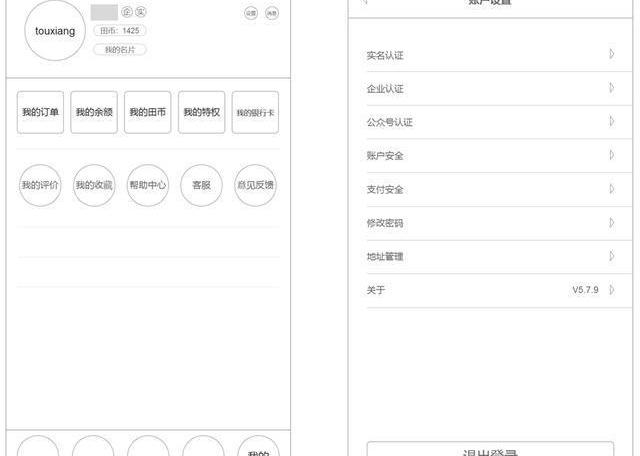Expand the 支付安全 row arrow
Viewport: 640px width, 456px height.
pos(611,189)
